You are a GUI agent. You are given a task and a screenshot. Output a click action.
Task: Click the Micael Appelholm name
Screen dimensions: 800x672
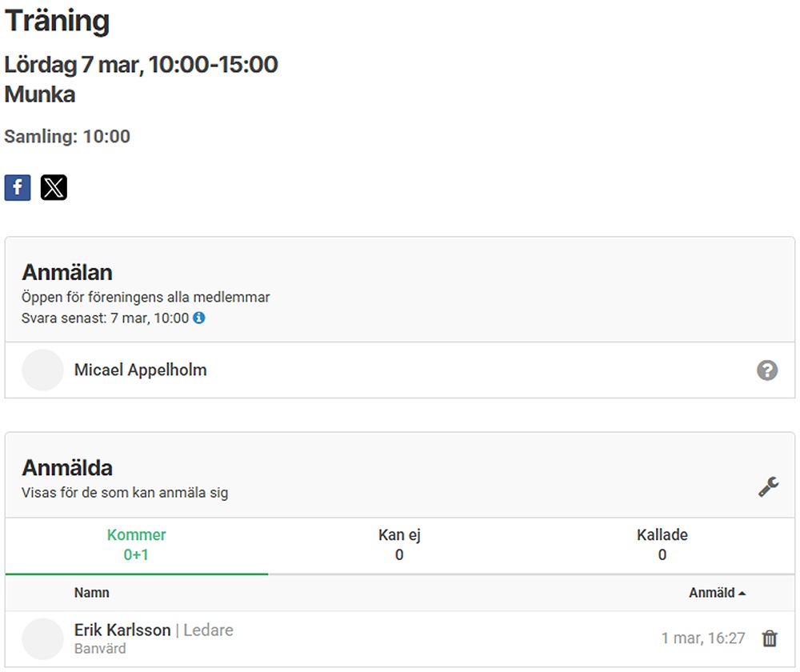[140, 370]
